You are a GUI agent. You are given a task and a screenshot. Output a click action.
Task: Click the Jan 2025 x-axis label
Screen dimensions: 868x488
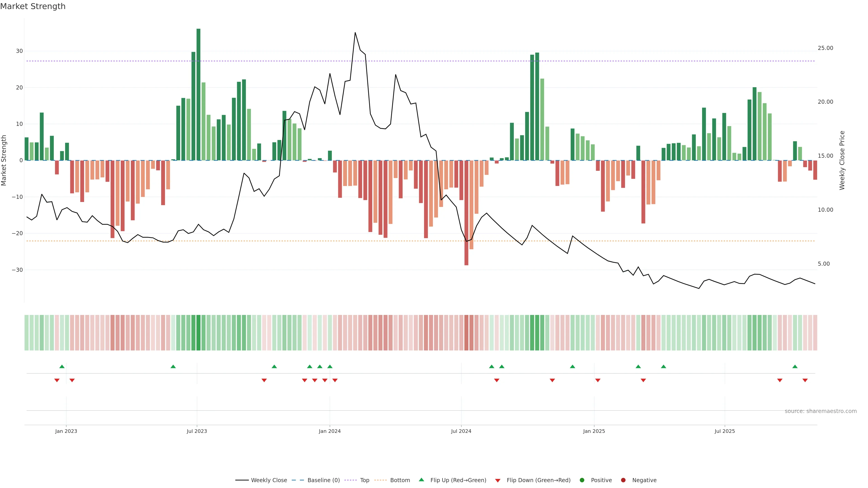point(594,432)
